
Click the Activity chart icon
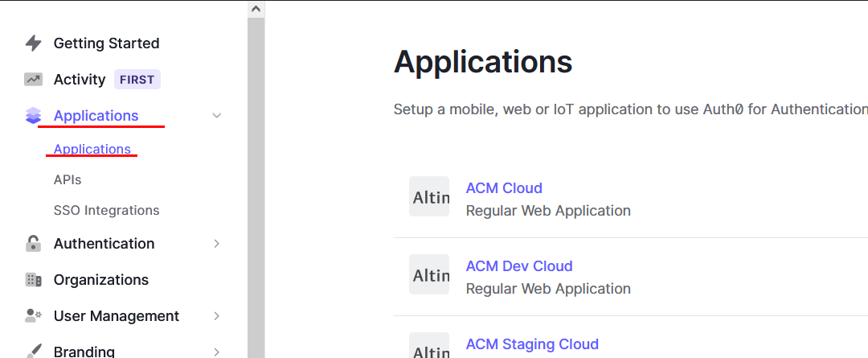(33, 80)
